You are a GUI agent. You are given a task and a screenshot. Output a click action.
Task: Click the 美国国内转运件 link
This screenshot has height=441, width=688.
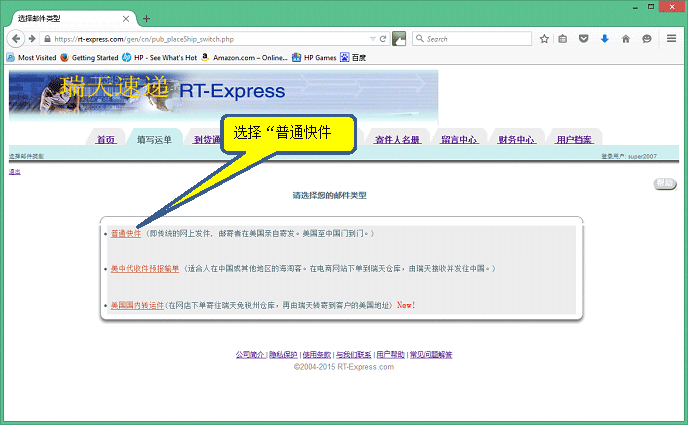pyautogui.click(x=136, y=305)
